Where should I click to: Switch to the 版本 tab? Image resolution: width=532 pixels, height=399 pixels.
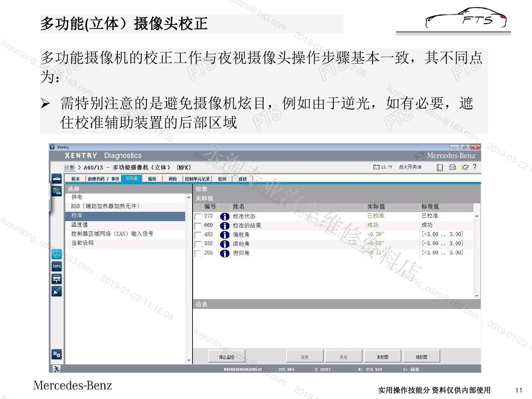point(75,179)
